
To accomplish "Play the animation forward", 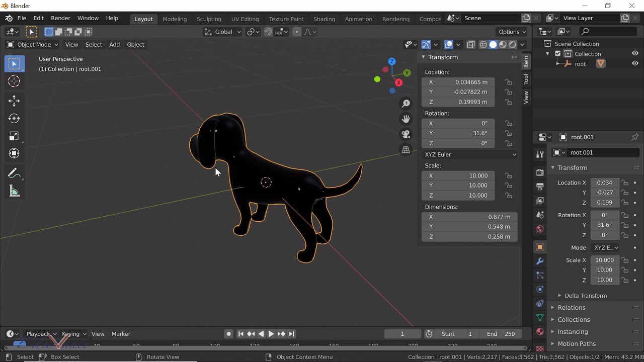I will click(271, 334).
